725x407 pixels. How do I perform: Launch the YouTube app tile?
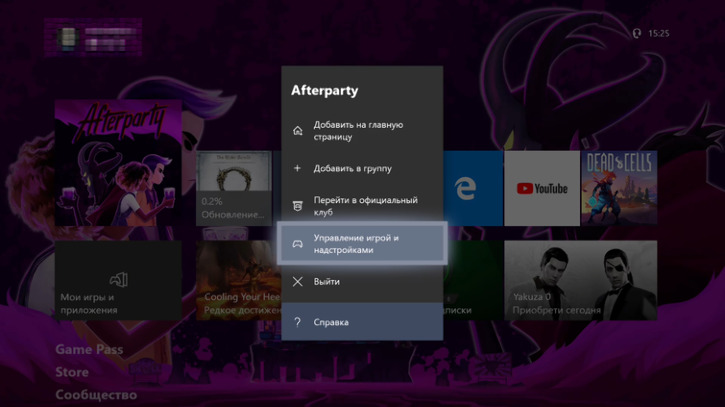tap(541, 188)
